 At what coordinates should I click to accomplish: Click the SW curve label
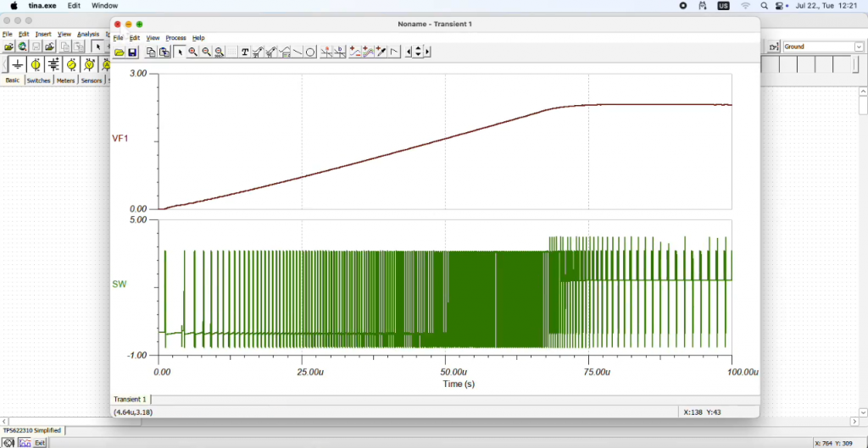click(x=119, y=285)
